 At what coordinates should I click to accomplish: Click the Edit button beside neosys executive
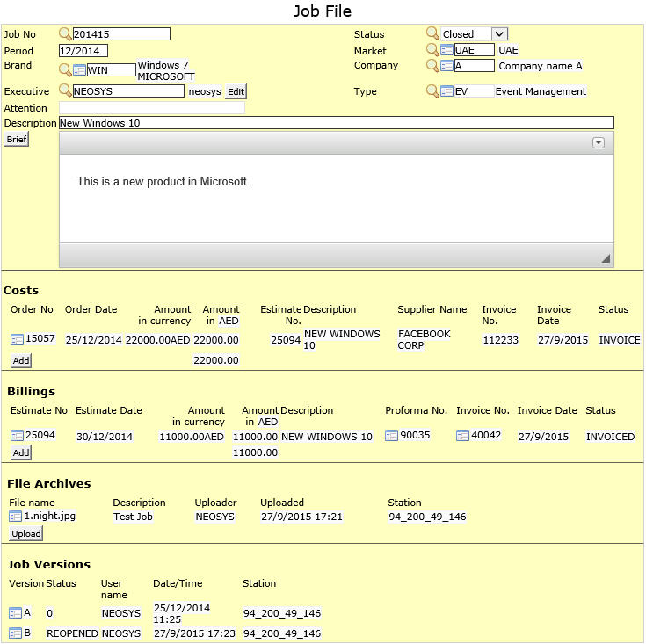click(236, 91)
